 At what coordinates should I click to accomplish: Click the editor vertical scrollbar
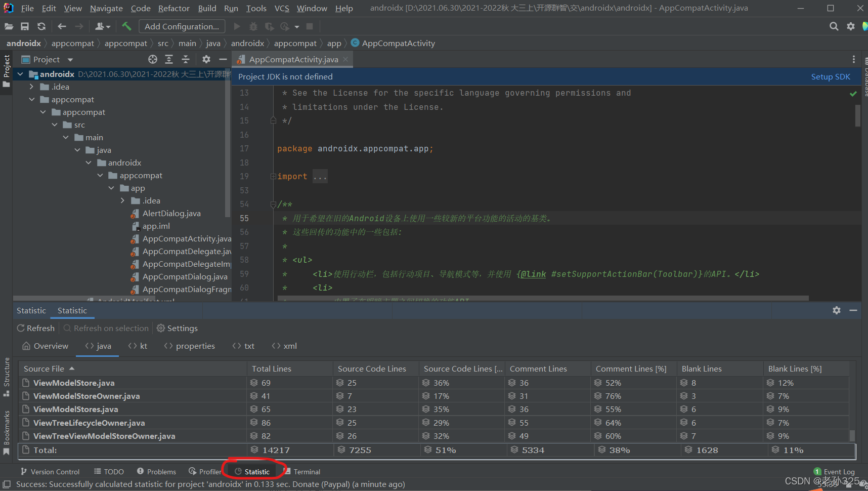point(857,115)
